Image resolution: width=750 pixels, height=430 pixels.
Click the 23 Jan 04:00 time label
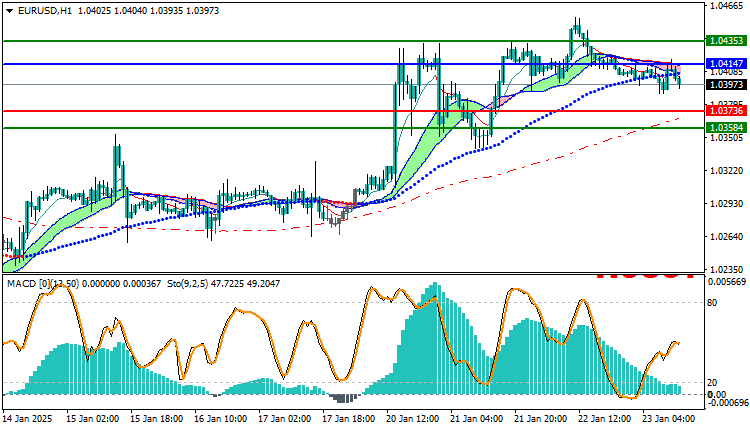[x=669, y=419]
